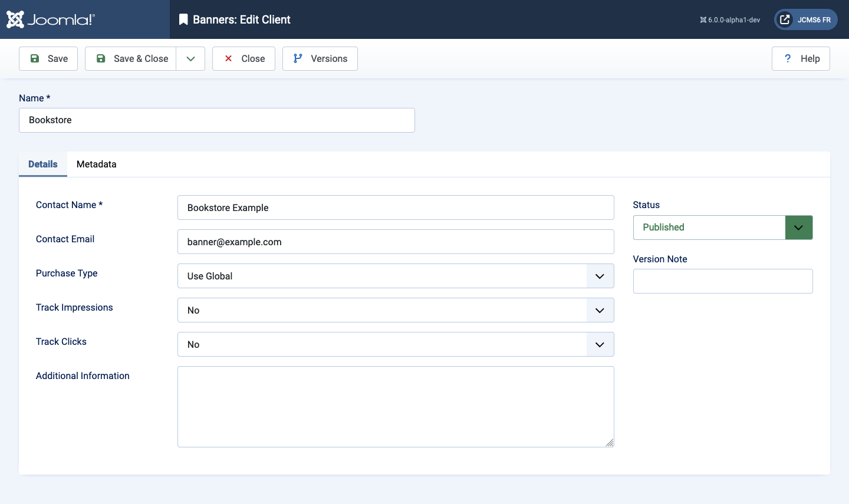This screenshot has width=849, height=504.
Task: Click the floppy disk Save icon
Action: pos(35,58)
